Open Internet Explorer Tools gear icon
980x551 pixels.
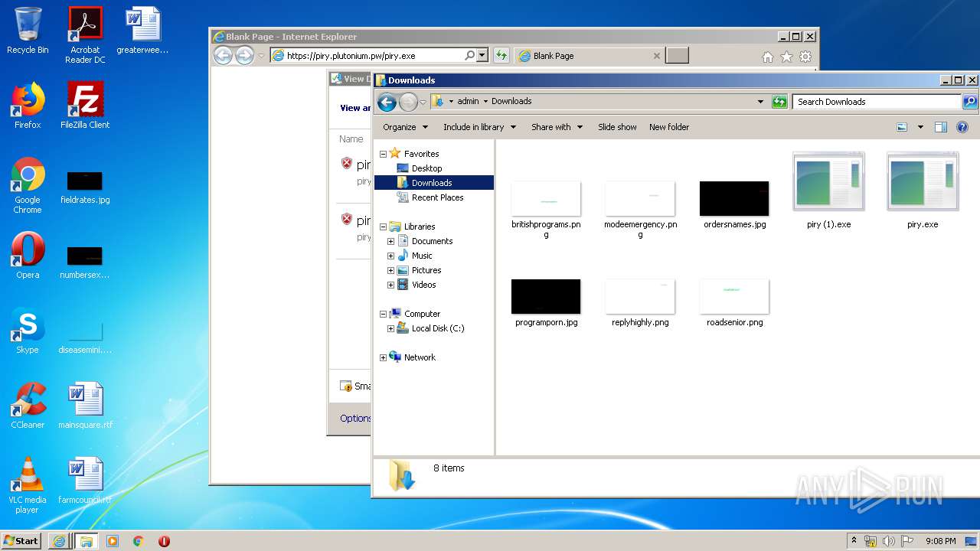tap(805, 57)
